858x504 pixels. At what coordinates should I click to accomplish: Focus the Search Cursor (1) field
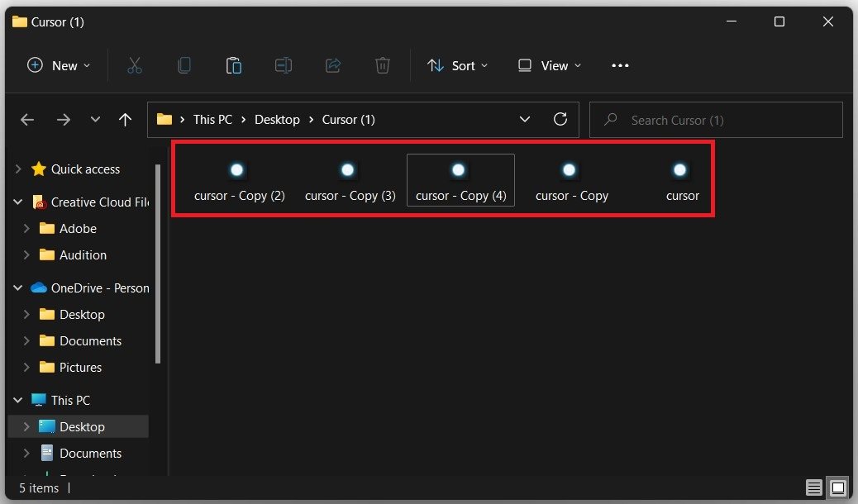pos(716,120)
